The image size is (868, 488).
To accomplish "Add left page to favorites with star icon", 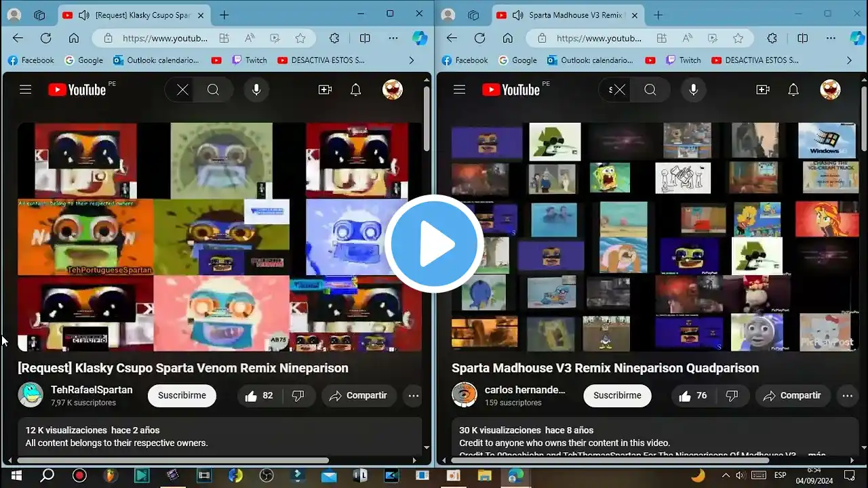I will [x=300, y=39].
